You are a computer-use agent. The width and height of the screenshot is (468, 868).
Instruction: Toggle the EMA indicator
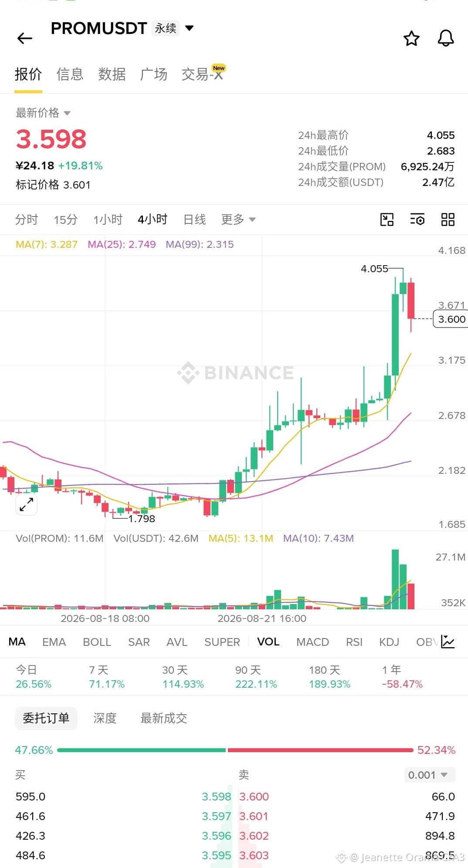(x=54, y=642)
